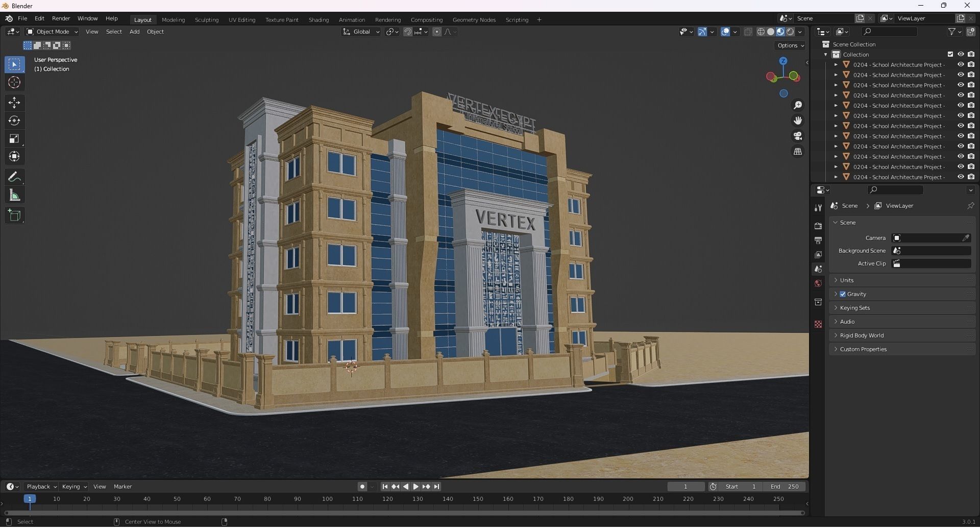The image size is (980, 531).
Task: Click the viewport pan hand icon
Action: click(797, 120)
